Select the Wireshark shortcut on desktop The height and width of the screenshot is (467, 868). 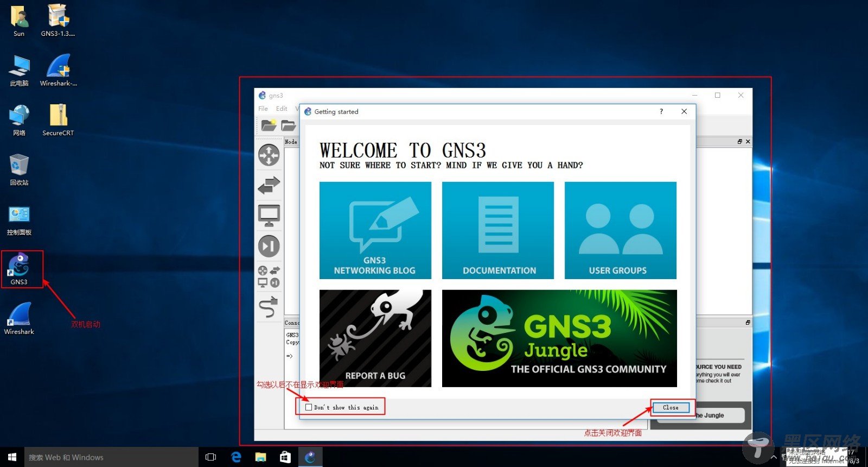pos(19,318)
